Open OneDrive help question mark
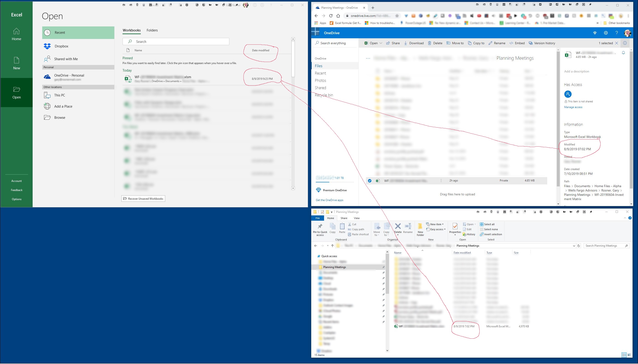 (617, 33)
